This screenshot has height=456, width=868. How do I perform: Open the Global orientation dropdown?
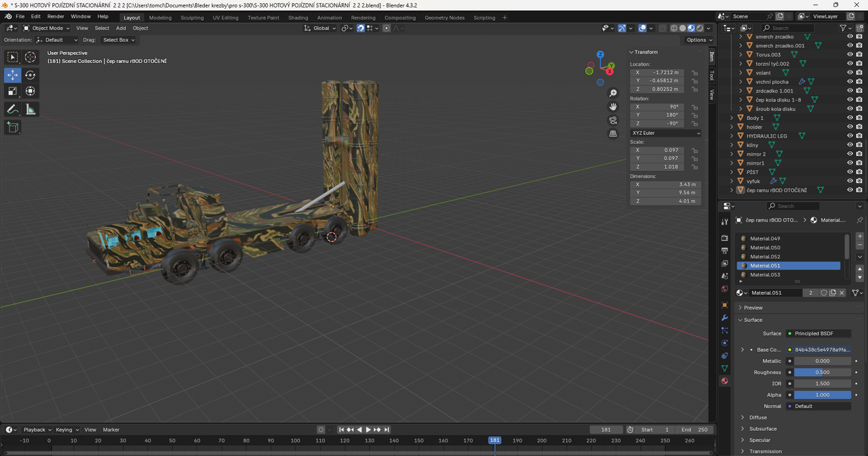[320, 28]
